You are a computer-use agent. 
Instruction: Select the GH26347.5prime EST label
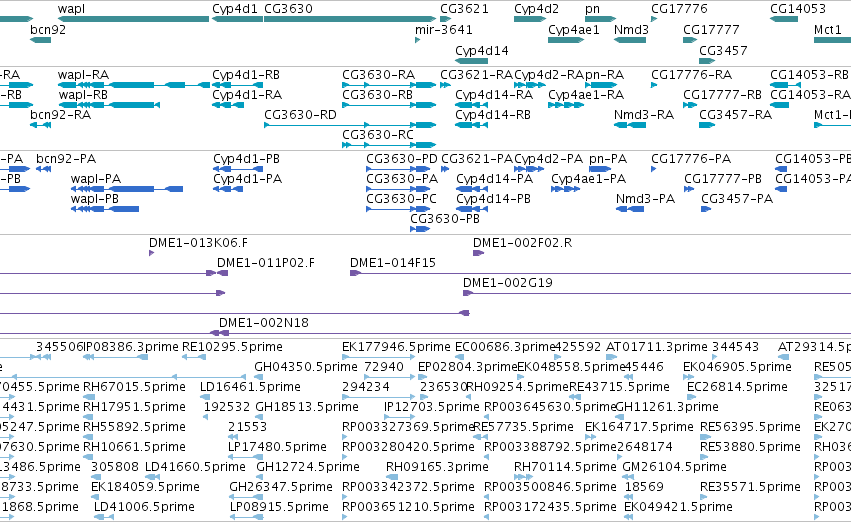click(x=281, y=487)
